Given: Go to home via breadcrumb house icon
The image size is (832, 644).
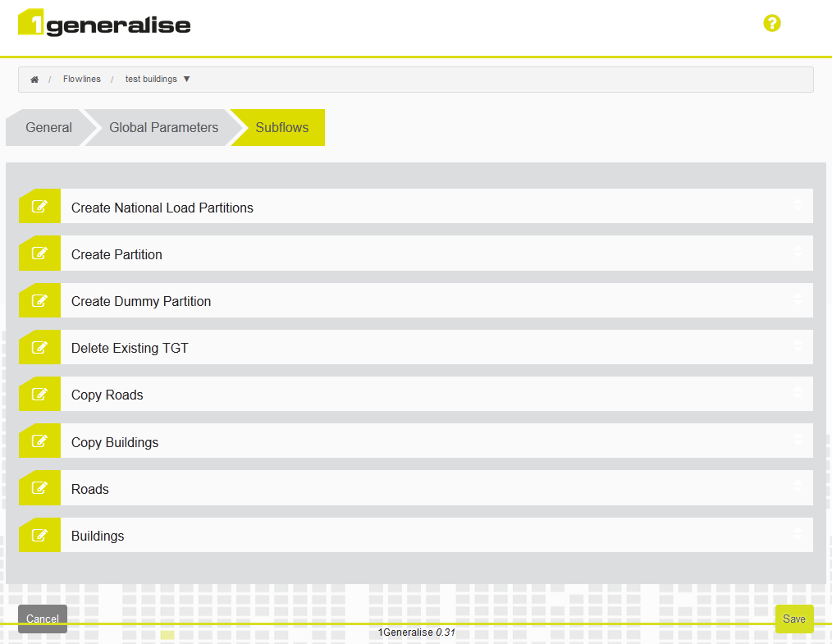Looking at the screenshot, I should (34, 80).
